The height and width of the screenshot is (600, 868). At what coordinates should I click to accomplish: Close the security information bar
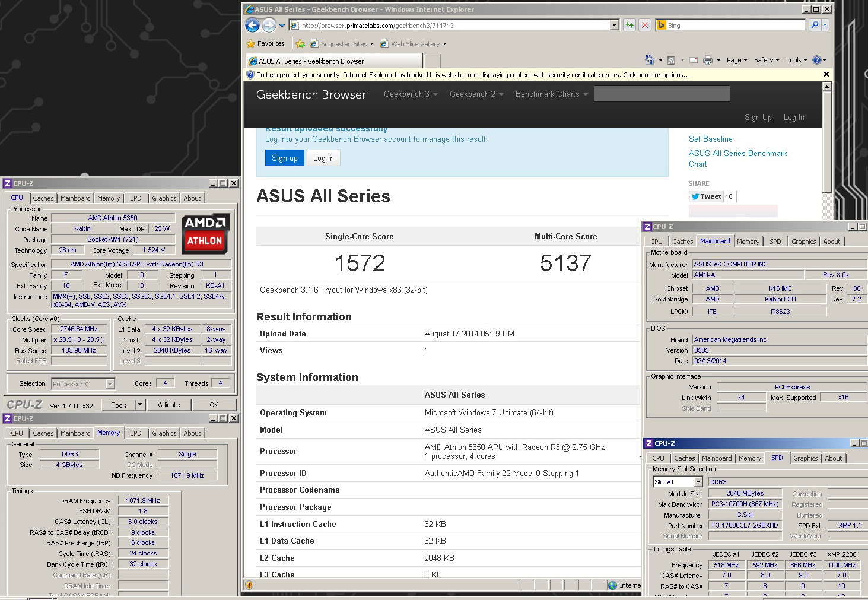tap(826, 74)
